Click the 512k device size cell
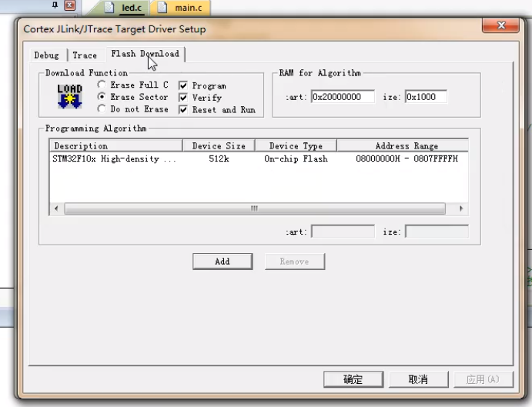 [219, 158]
